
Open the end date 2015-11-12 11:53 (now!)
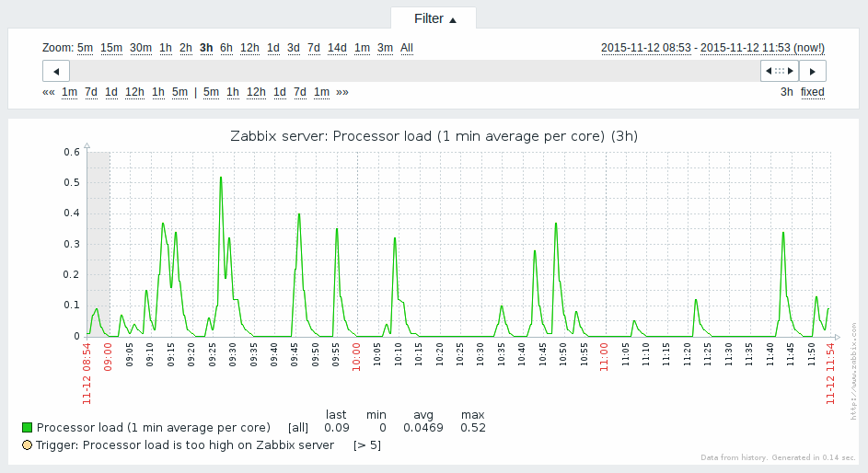click(x=762, y=48)
